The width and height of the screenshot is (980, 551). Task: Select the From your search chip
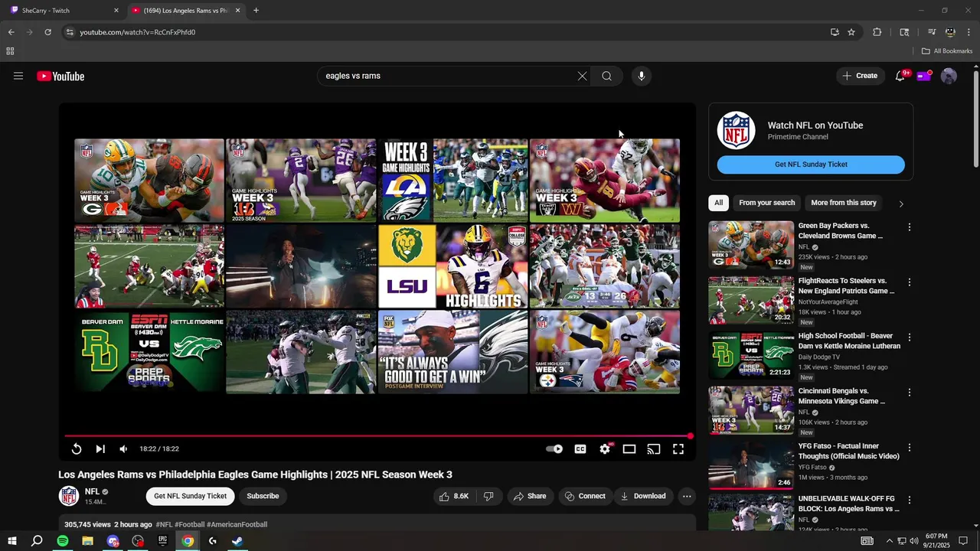[767, 203]
